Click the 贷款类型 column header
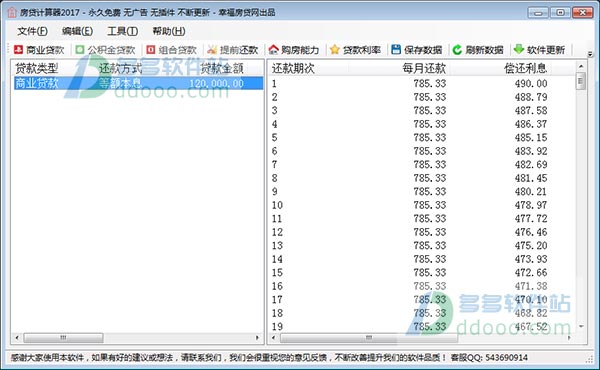 point(37,68)
